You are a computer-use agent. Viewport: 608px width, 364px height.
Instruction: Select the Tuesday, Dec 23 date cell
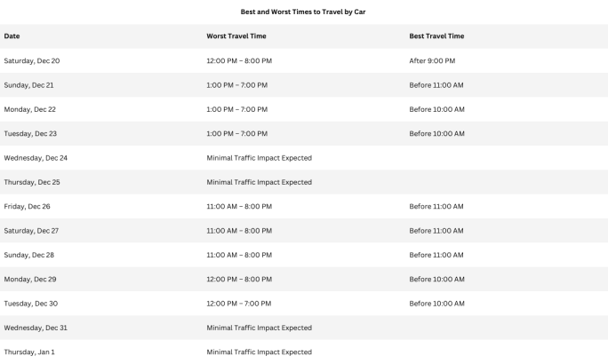point(30,133)
